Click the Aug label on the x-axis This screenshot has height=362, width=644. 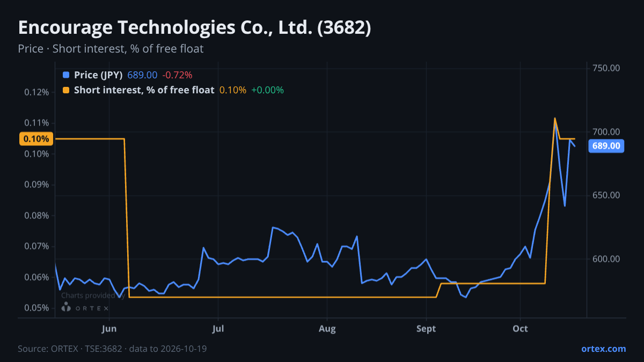point(327,329)
